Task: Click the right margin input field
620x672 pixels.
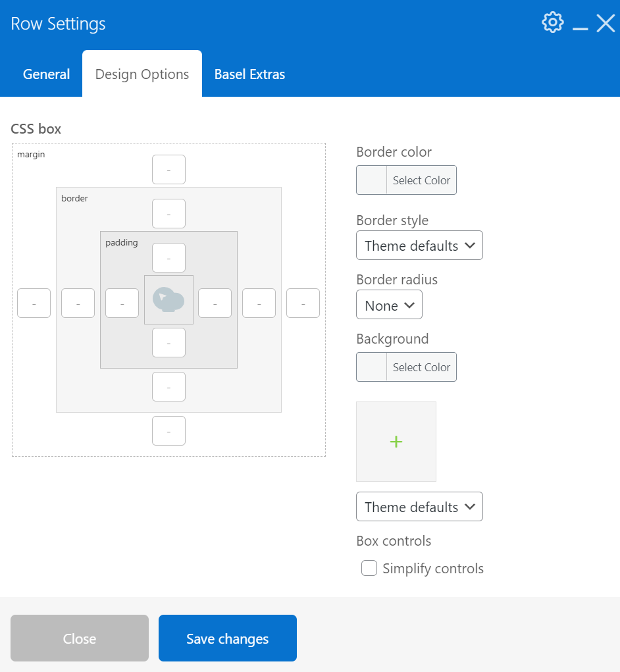Action: [303, 303]
